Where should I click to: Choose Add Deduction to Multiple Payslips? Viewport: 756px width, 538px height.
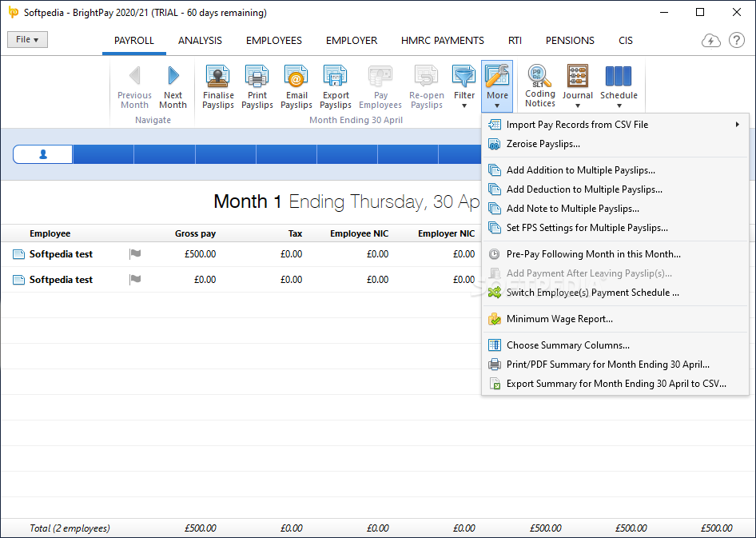tap(615, 189)
